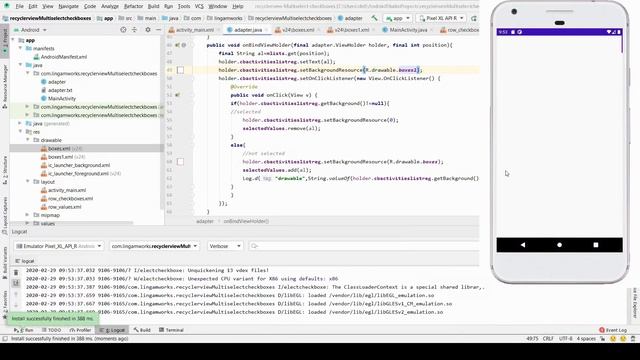The image size is (640, 360).
Task: Click override gutter icon for onBindViewHolder
Action: (x=178, y=45)
